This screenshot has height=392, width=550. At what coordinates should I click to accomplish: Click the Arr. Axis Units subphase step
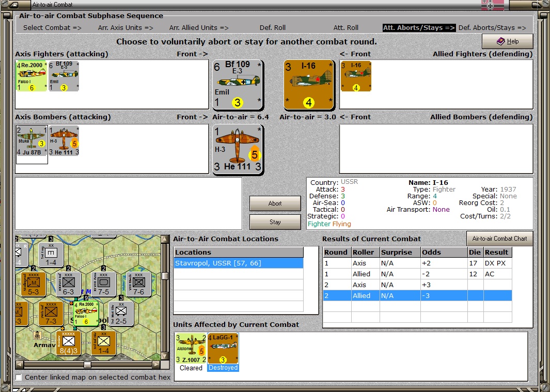click(125, 28)
